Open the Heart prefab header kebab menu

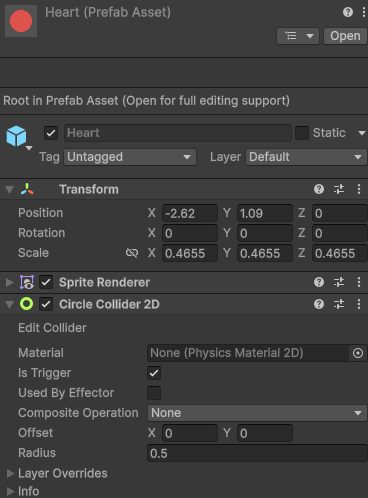point(364,12)
